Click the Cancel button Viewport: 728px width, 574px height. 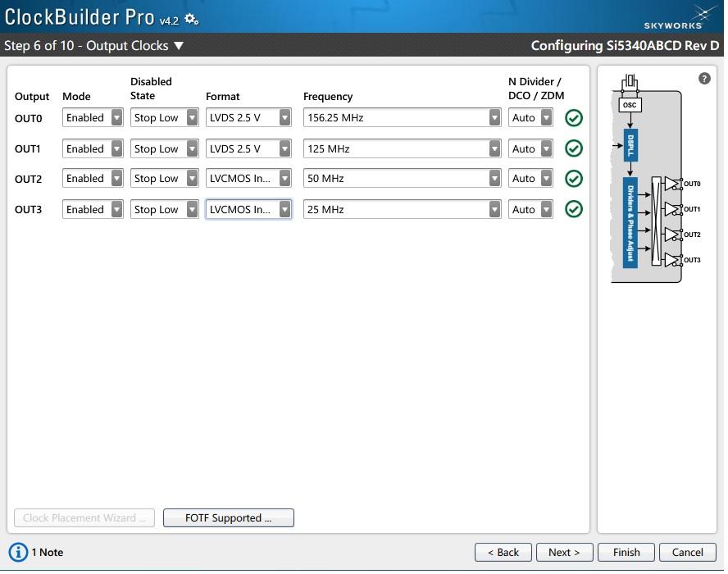click(687, 552)
